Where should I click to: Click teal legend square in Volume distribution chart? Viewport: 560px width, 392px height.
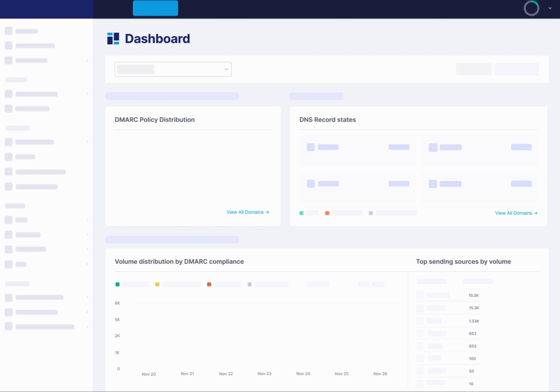pos(117,284)
